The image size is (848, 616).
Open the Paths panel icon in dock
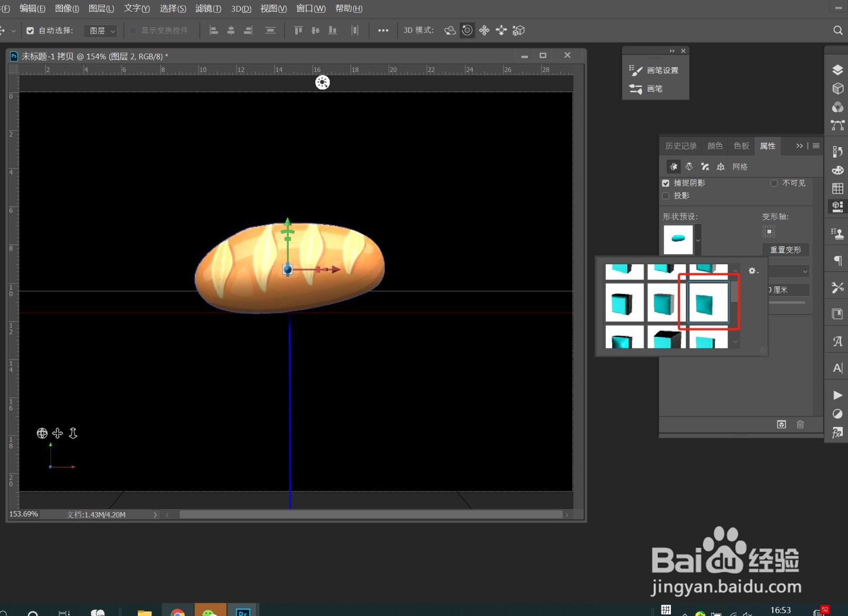pyautogui.click(x=837, y=126)
